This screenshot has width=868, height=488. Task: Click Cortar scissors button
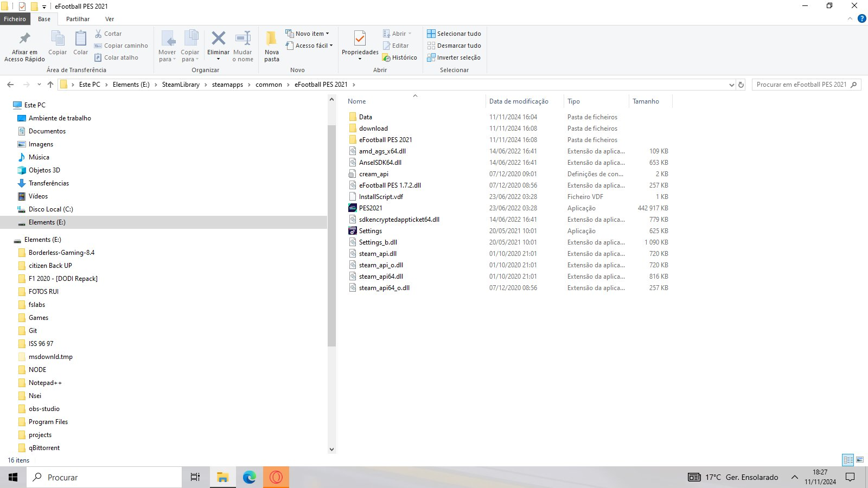(x=108, y=34)
